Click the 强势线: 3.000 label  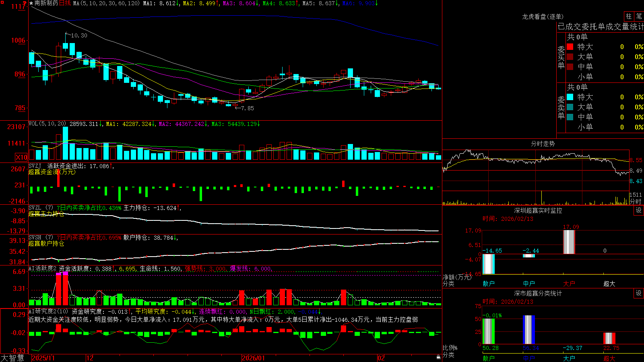point(206,269)
